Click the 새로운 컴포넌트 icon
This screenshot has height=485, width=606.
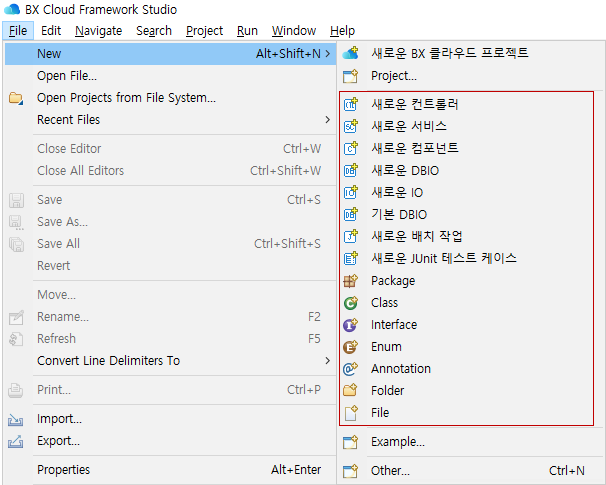click(x=350, y=148)
